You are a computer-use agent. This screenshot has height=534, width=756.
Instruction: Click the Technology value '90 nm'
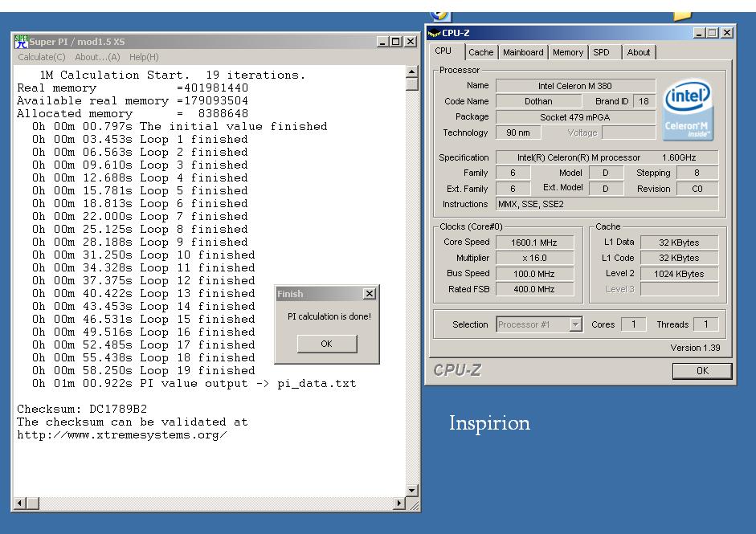coord(518,132)
